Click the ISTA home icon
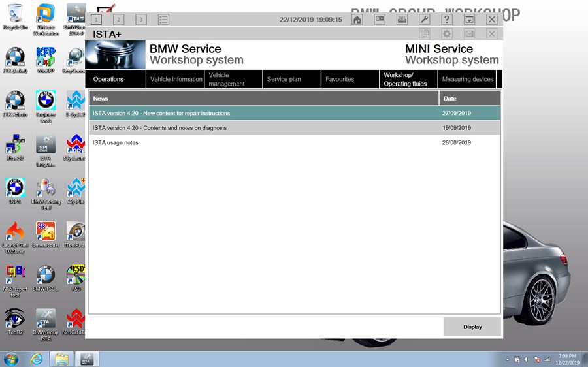 357,20
